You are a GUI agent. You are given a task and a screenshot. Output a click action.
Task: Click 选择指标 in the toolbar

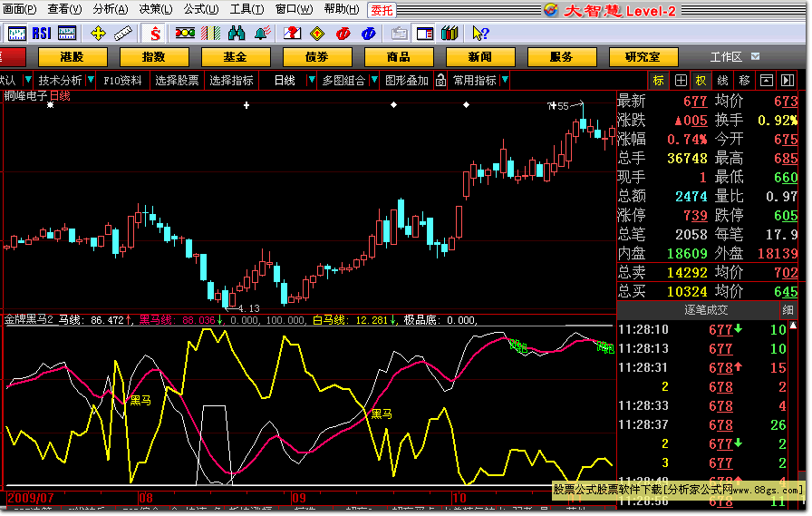(x=231, y=81)
